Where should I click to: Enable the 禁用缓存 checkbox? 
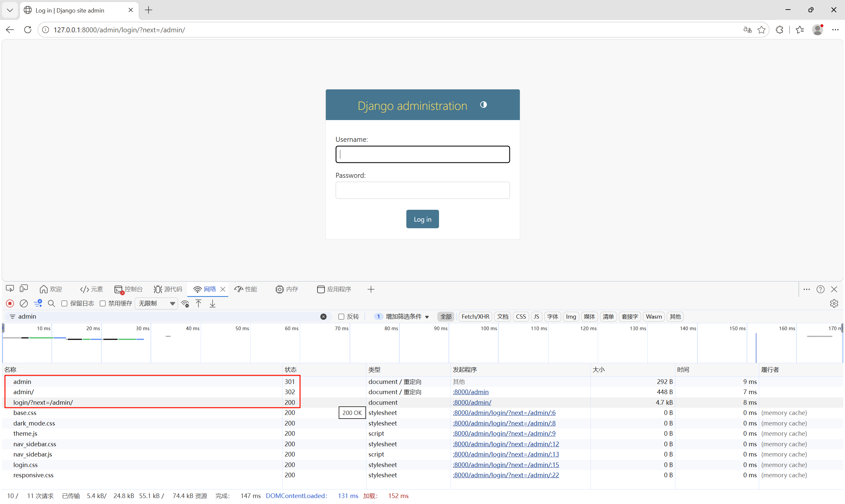click(103, 304)
